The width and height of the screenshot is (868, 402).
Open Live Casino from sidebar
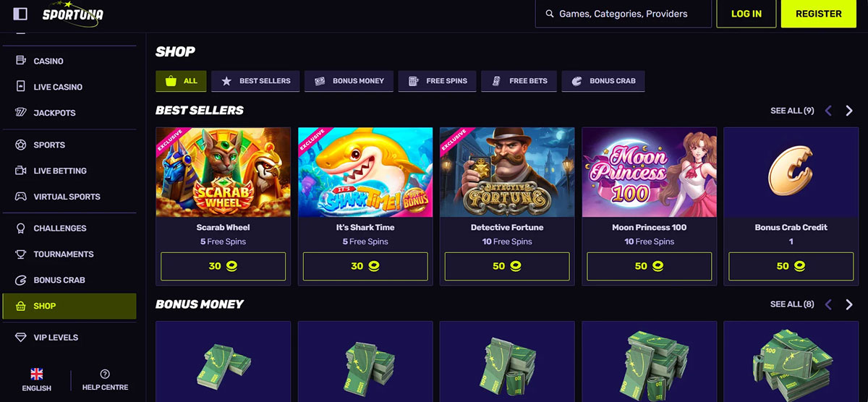pos(58,87)
